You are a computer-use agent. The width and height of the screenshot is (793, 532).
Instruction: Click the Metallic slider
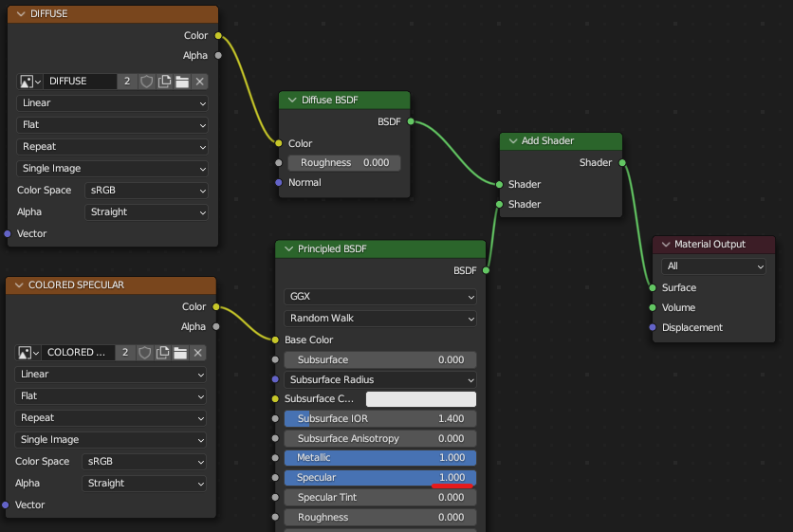(380, 458)
